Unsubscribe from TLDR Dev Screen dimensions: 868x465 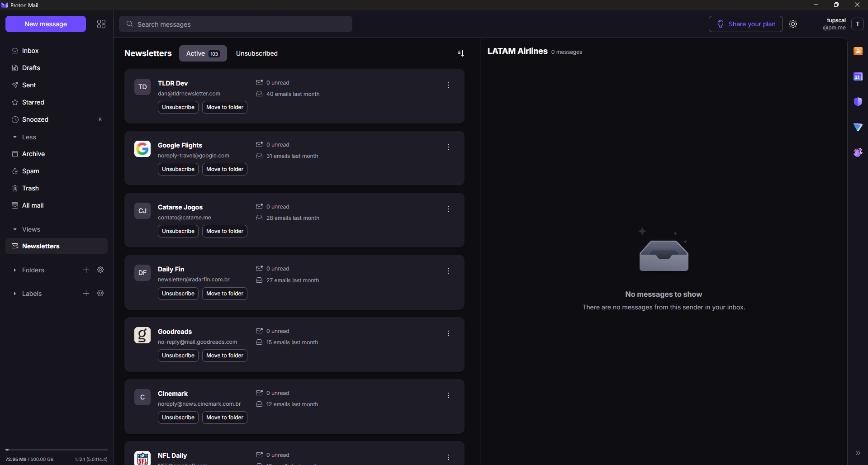(178, 107)
